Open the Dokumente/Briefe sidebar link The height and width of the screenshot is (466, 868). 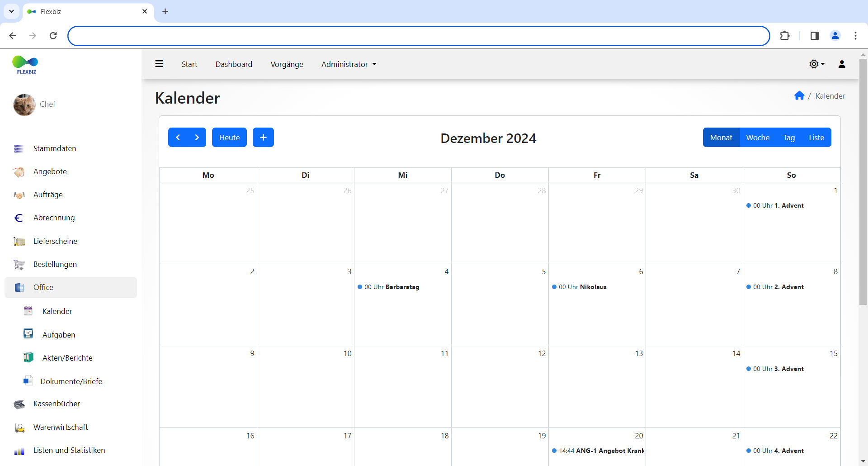tap(71, 381)
